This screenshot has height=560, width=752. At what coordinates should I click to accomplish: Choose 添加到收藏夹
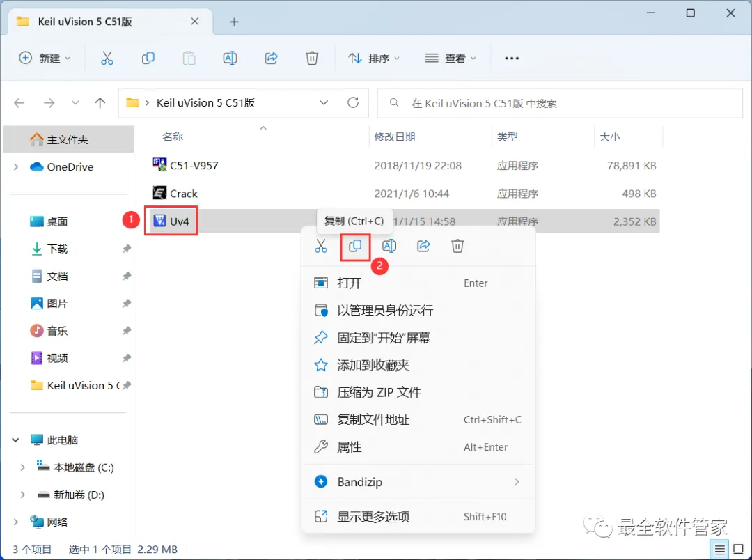(418, 365)
